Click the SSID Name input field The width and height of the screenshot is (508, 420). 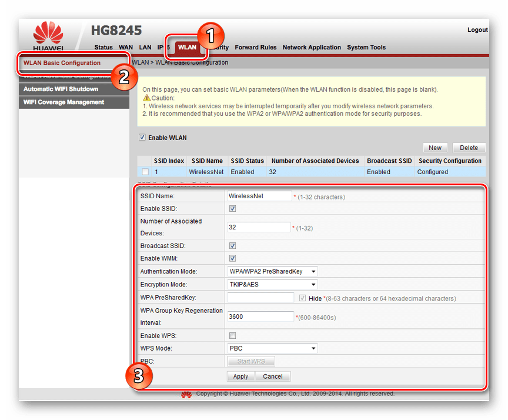pyautogui.click(x=259, y=196)
